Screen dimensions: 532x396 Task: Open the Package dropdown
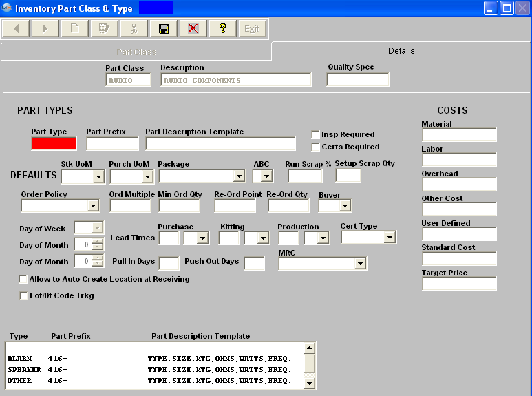click(240, 176)
